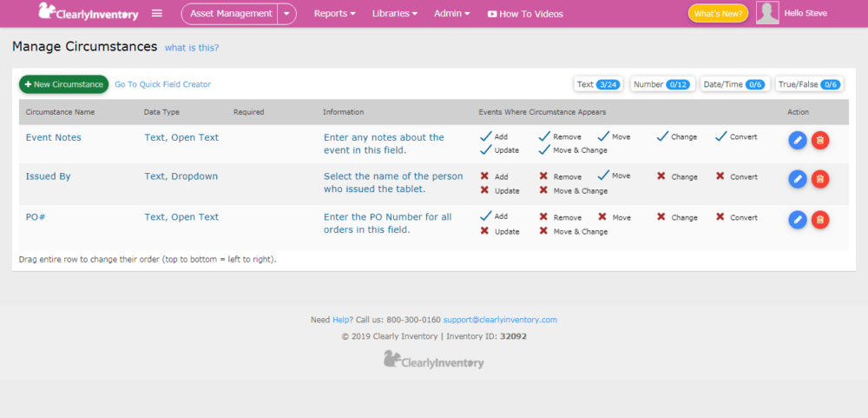
Task: Click the Circumstance Name column header
Action: [x=61, y=112]
